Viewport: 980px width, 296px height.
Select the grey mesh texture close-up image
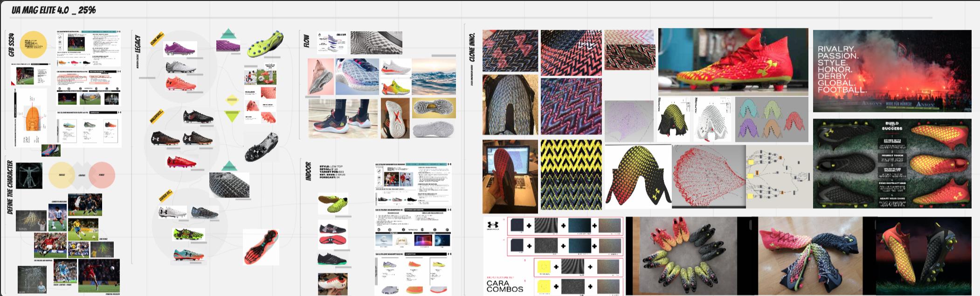point(229,185)
